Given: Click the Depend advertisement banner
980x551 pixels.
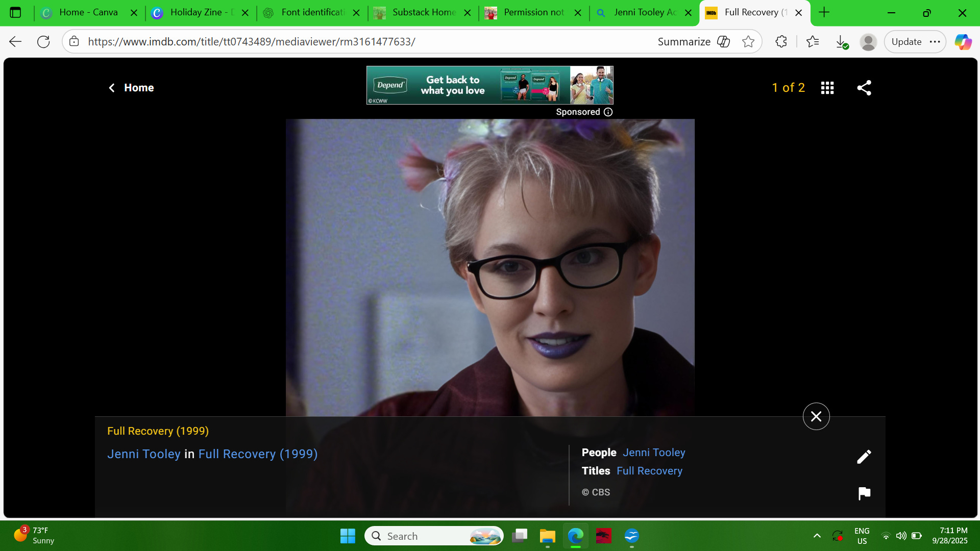Looking at the screenshot, I should (x=489, y=85).
